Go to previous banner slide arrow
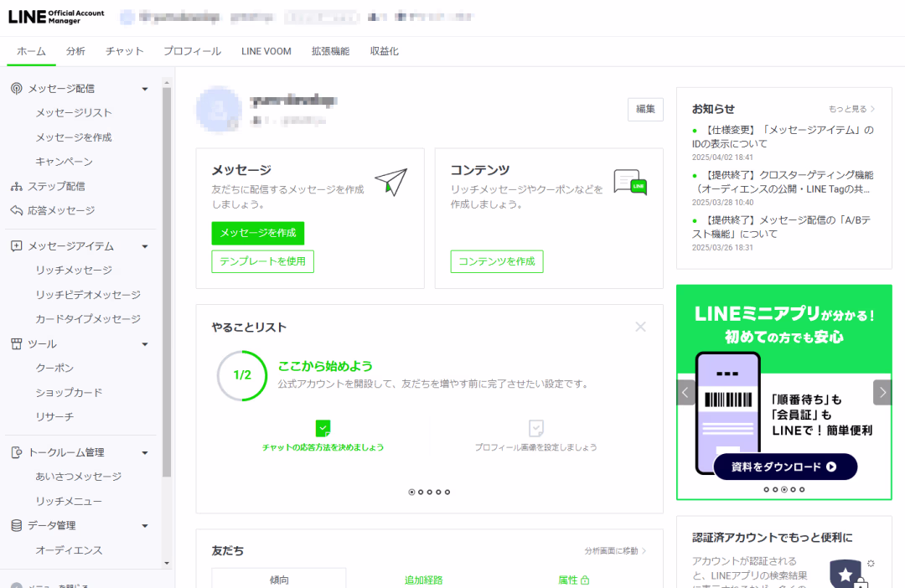 pyautogui.click(x=685, y=392)
